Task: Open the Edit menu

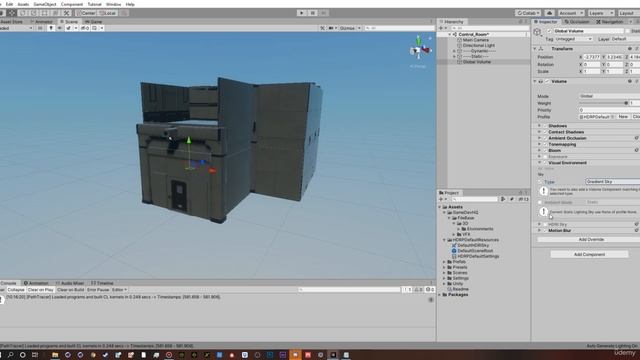Action: point(9,4)
